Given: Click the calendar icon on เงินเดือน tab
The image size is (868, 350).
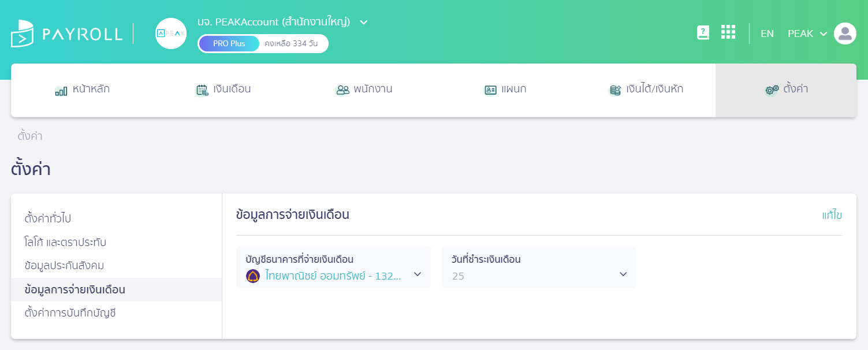Looking at the screenshot, I should pyautogui.click(x=202, y=90).
